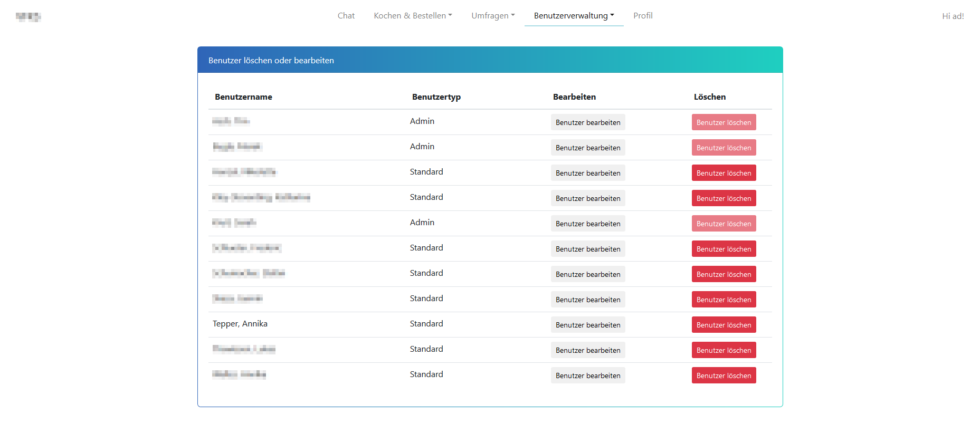Image resolution: width=980 pixels, height=443 pixels.
Task: Select the name 'Tepper, Annika'
Action: pos(240,324)
